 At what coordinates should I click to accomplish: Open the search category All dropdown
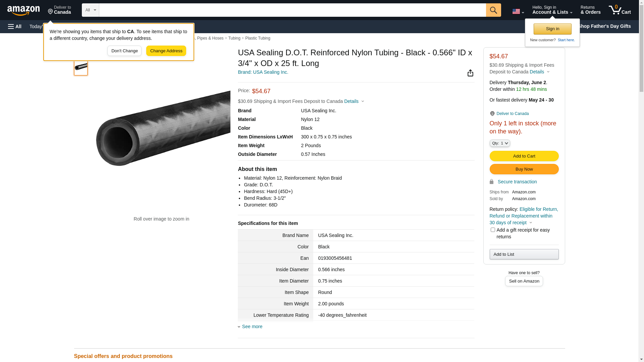[90, 10]
